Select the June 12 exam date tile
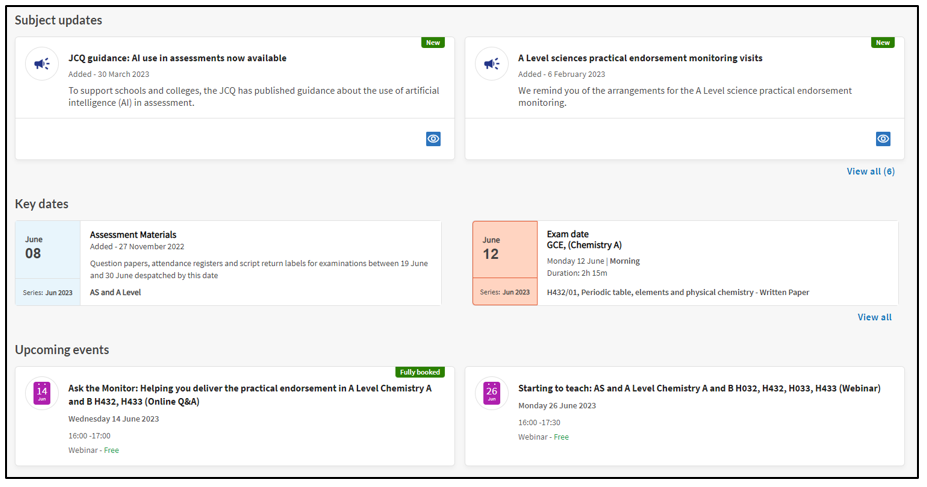Screen dimensions: 927x487 pos(505,263)
